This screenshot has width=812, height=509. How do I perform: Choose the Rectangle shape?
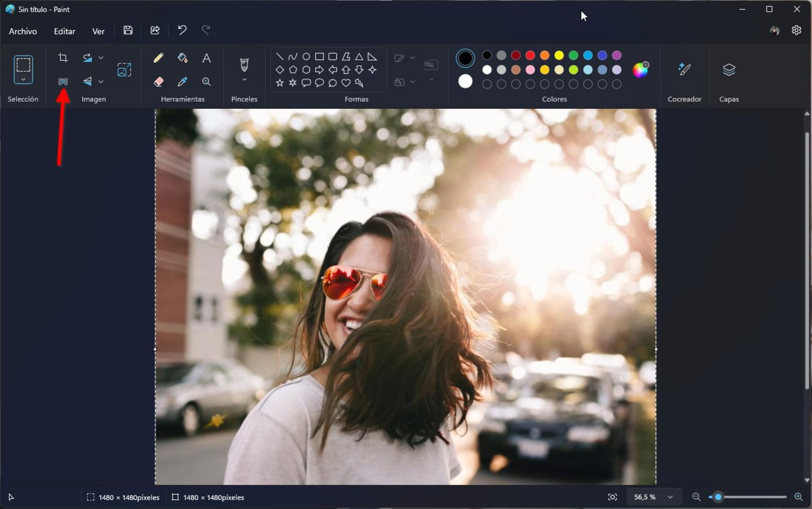[x=319, y=56]
